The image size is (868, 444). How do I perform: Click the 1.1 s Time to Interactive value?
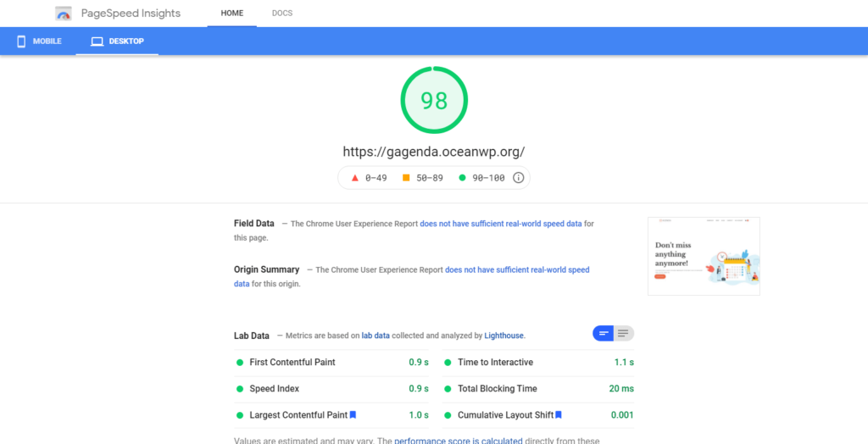click(624, 363)
